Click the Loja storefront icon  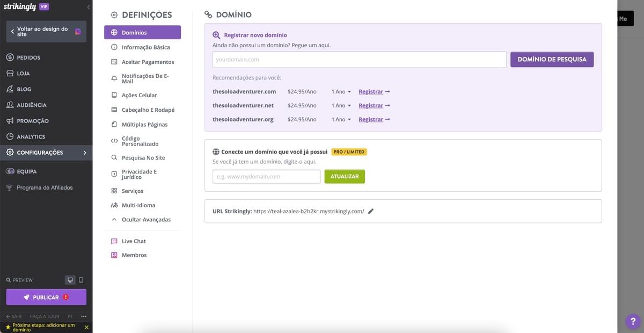tap(10, 73)
